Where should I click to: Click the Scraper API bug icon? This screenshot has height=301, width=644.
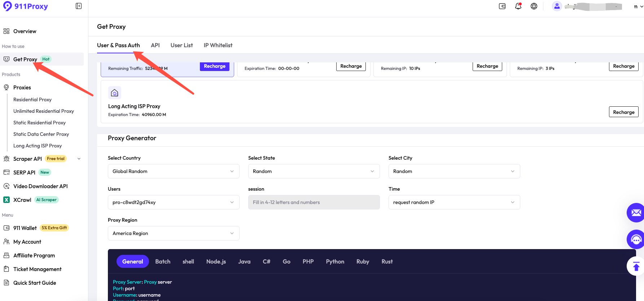(x=6, y=159)
